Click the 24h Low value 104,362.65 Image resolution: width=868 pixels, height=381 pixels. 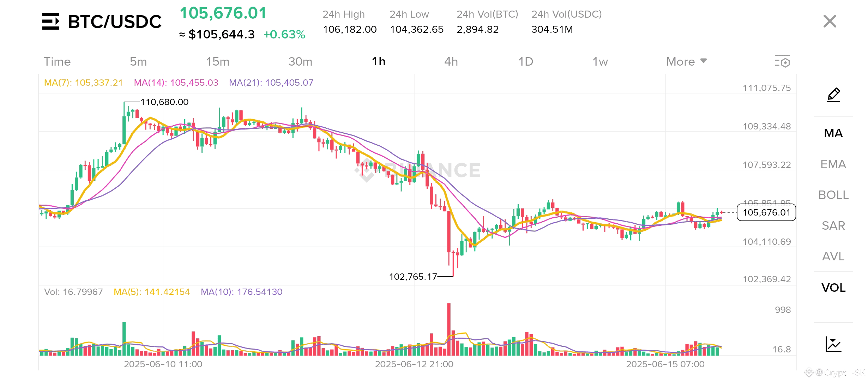pyautogui.click(x=416, y=29)
